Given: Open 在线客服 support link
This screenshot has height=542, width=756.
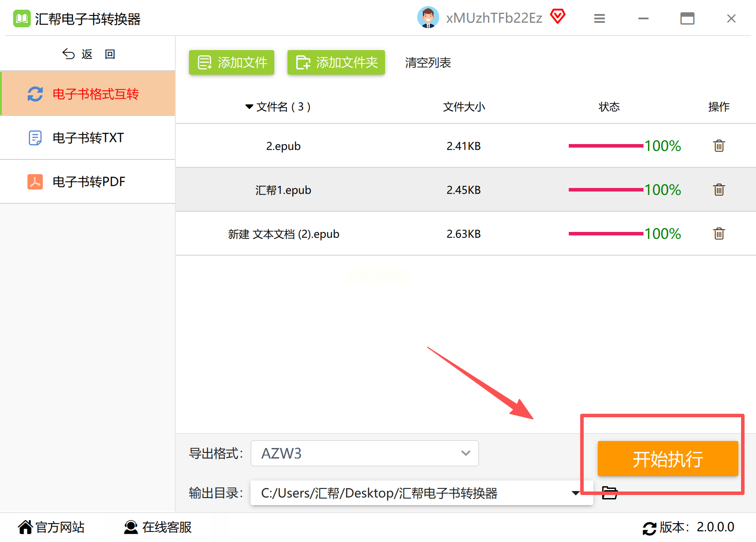Looking at the screenshot, I should click(x=167, y=527).
